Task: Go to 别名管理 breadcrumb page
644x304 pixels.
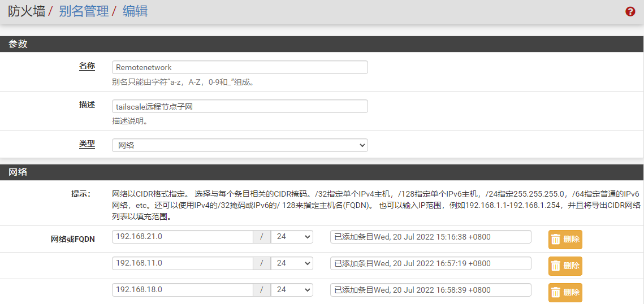Action: [x=84, y=11]
